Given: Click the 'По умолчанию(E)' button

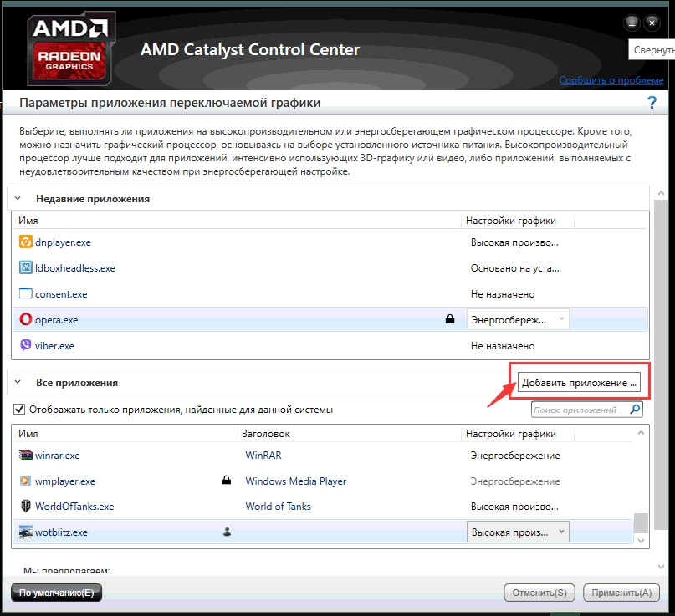Looking at the screenshot, I should 56,593.
